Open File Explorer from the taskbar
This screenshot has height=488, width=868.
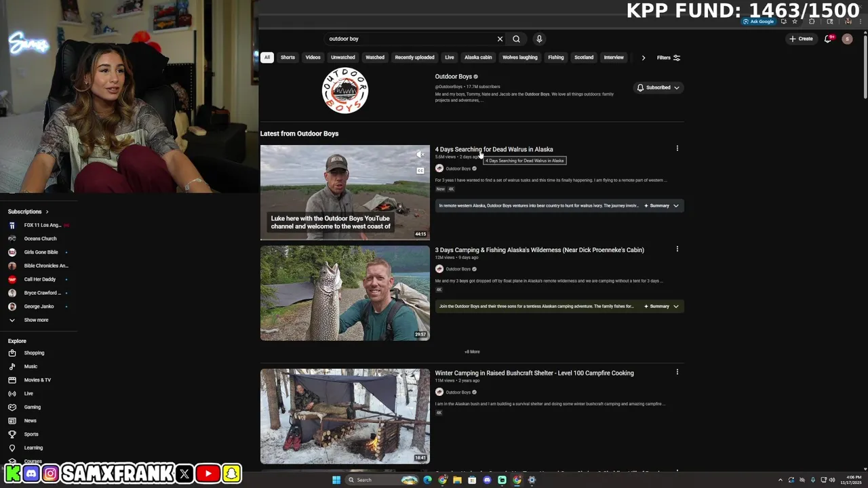[x=457, y=480]
